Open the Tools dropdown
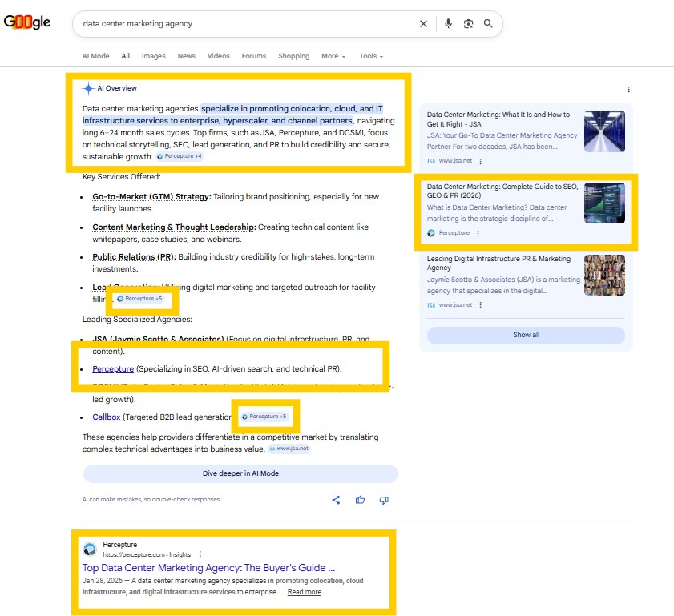The height and width of the screenshot is (616, 674). (x=370, y=56)
